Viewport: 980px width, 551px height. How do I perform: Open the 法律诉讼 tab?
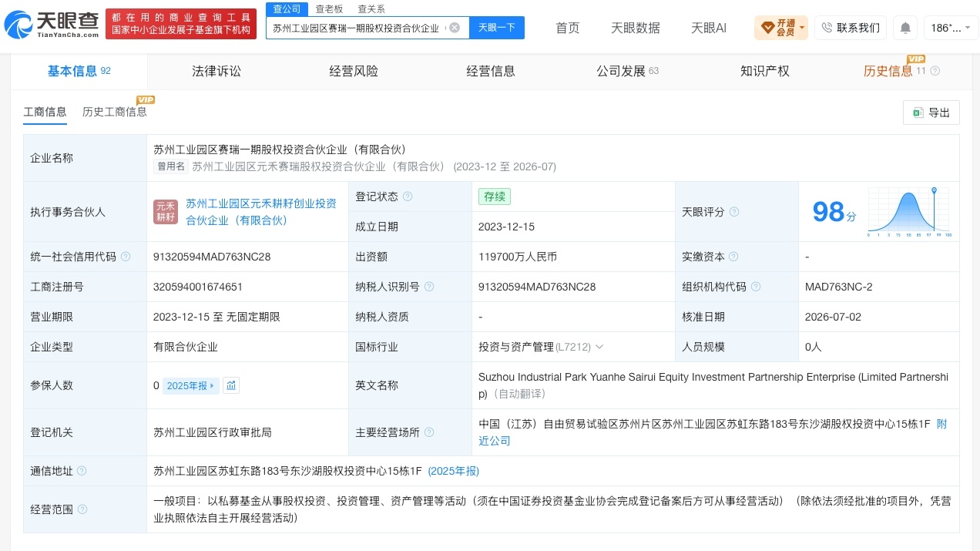(x=216, y=71)
